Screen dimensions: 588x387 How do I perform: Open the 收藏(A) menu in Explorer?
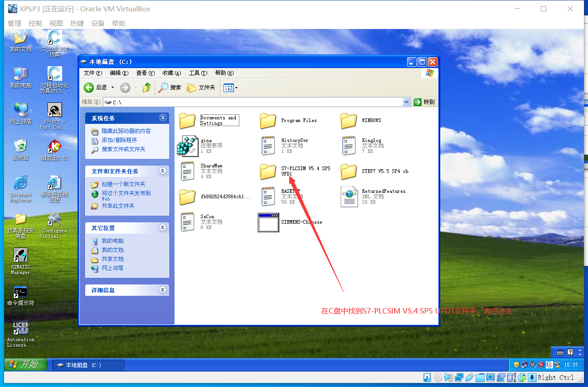172,73
